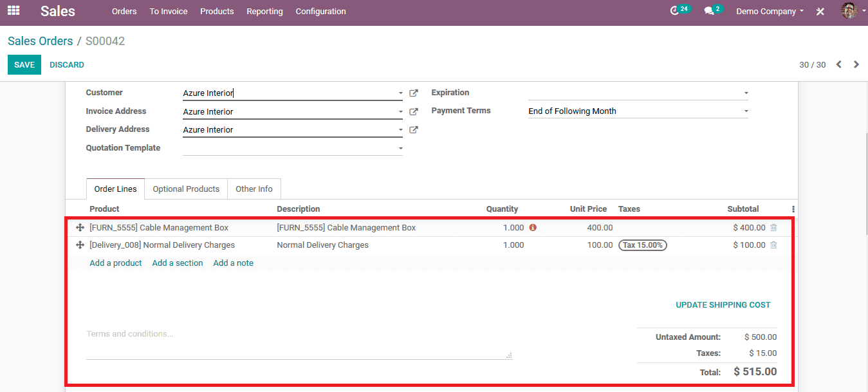Sort by the Product column header
Image resolution: width=868 pixels, height=392 pixels.
[x=104, y=209]
